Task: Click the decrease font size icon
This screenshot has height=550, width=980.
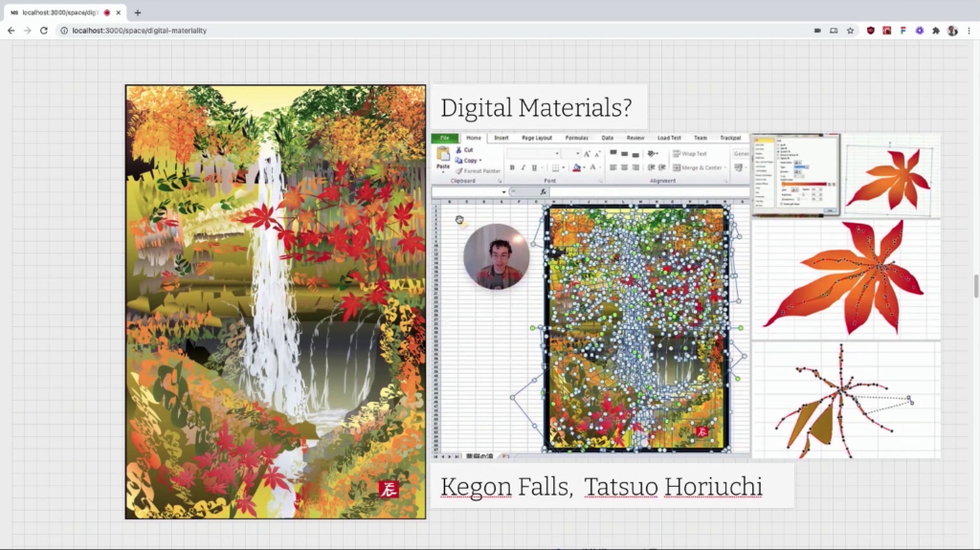Action: click(x=597, y=154)
